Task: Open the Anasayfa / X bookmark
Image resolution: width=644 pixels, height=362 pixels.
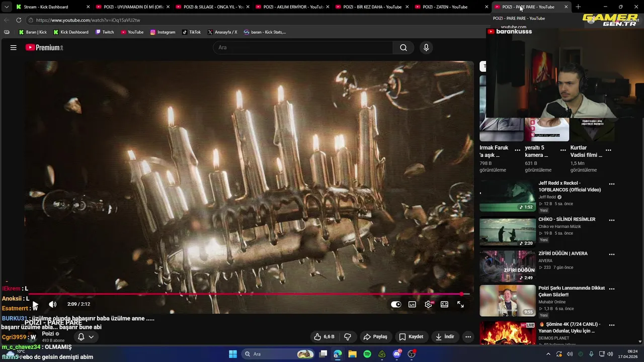Action: pos(222,32)
